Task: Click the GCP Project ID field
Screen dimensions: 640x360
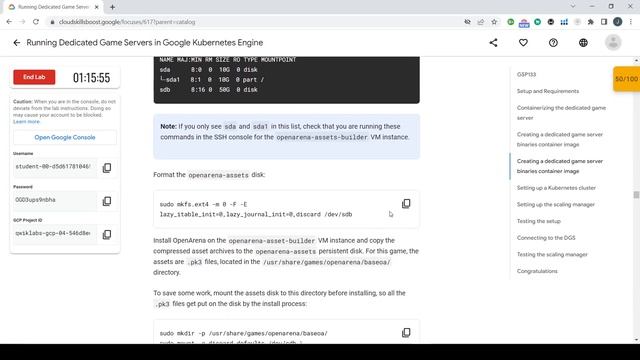Action: (55, 233)
